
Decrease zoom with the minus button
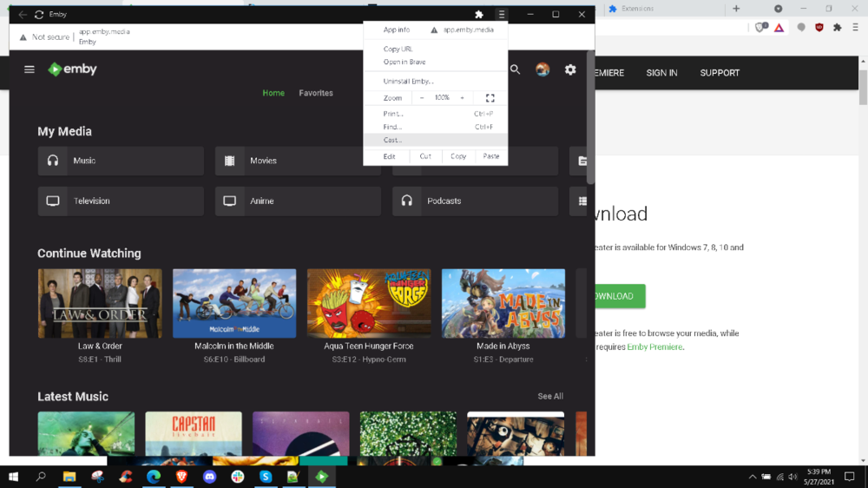click(x=422, y=98)
